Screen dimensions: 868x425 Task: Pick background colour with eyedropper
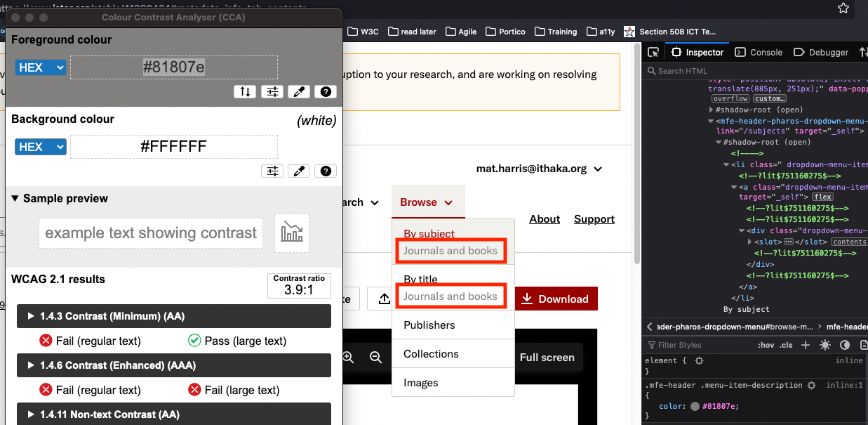[x=298, y=171]
